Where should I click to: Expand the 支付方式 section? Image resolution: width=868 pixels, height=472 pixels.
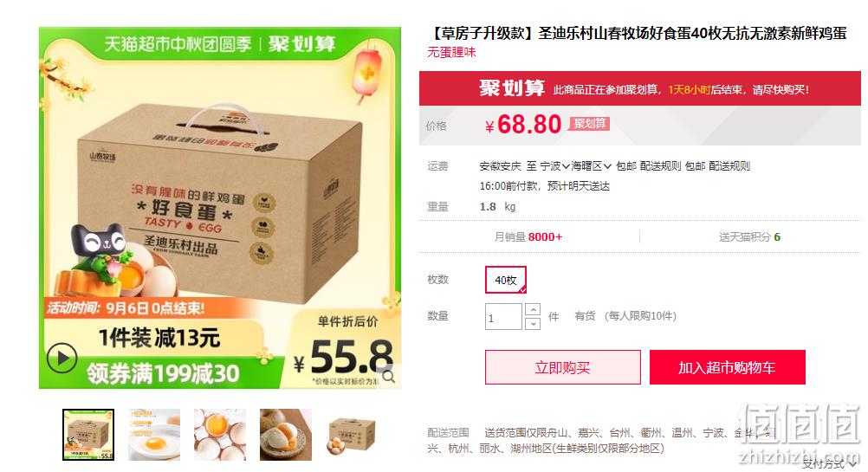831,463
